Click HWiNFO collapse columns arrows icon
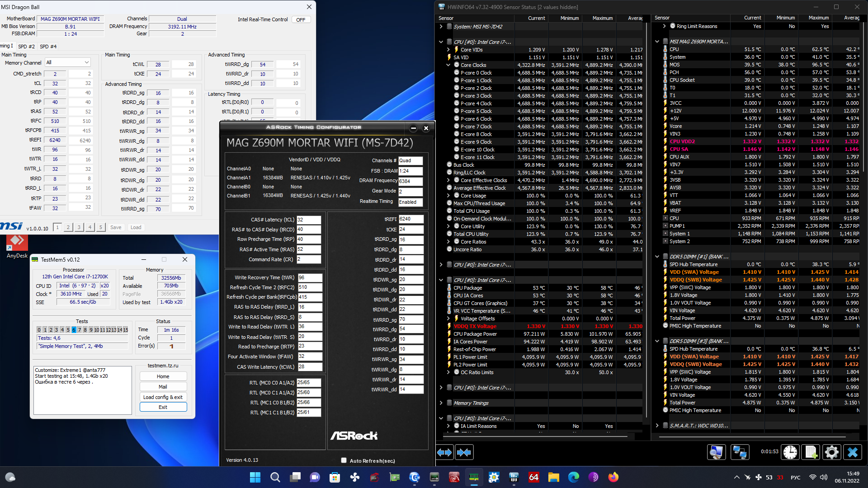 [x=464, y=452]
